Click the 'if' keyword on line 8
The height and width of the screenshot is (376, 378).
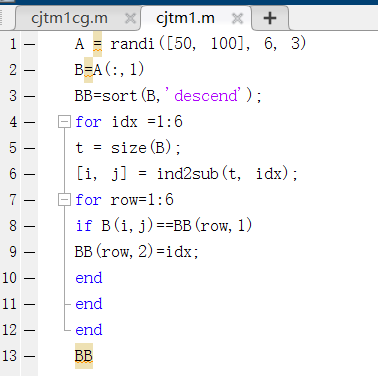(84, 226)
